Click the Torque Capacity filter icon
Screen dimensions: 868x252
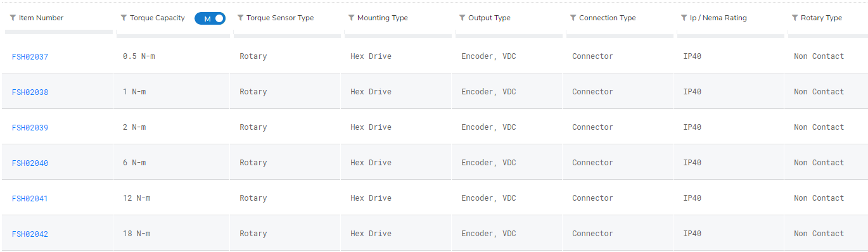(x=124, y=18)
